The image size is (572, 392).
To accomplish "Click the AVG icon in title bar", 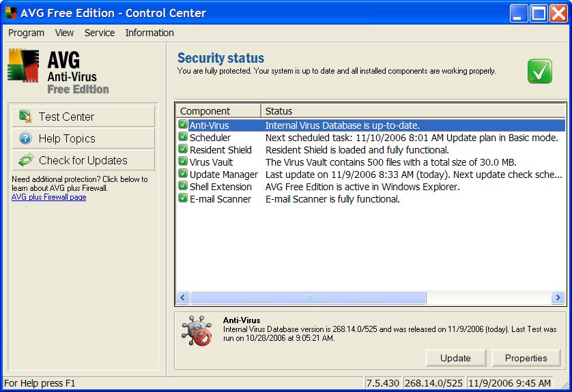I will [11, 13].
